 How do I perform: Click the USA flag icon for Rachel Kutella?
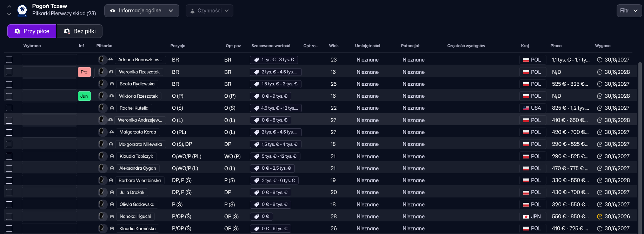point(526,108)
